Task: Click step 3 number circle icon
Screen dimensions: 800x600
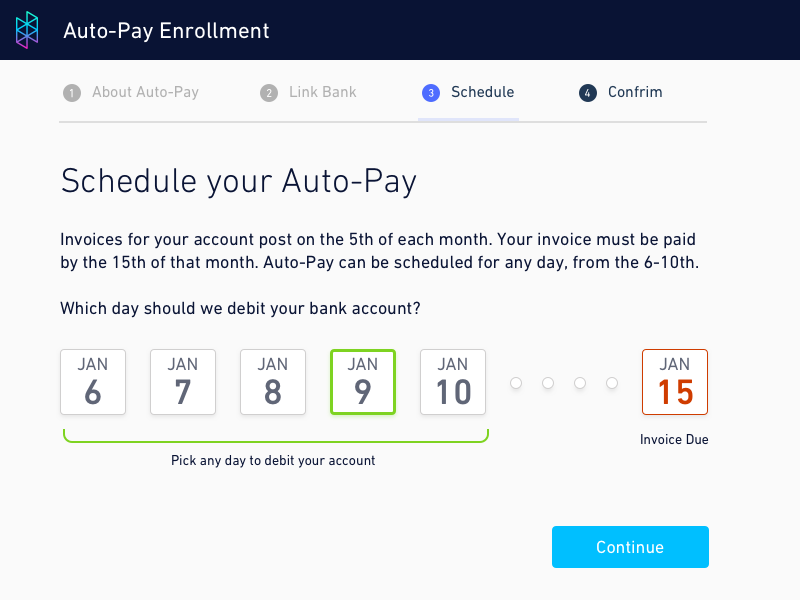Action: tap(431, 93)
